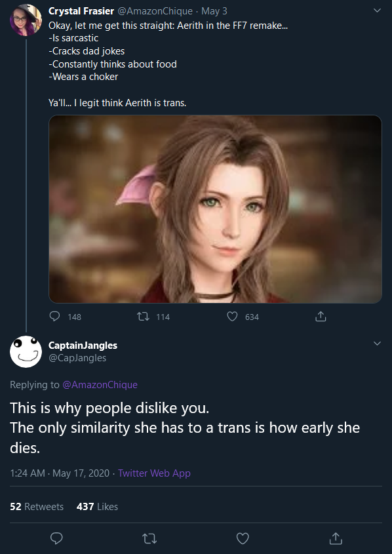Like CaptainJangles' reply with the bottom heart

(243, 538)
